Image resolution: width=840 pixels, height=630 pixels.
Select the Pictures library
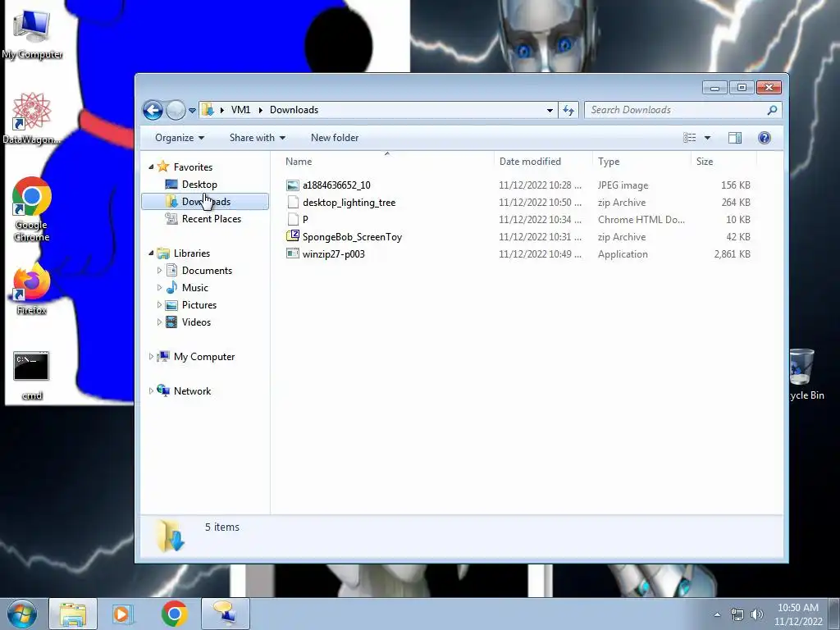tap(199, 305)
